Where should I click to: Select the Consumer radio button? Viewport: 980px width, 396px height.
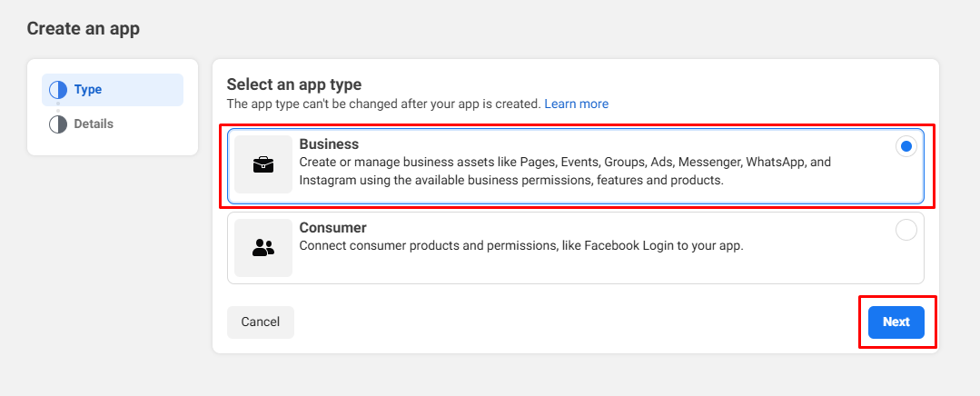tap(906, 230)
